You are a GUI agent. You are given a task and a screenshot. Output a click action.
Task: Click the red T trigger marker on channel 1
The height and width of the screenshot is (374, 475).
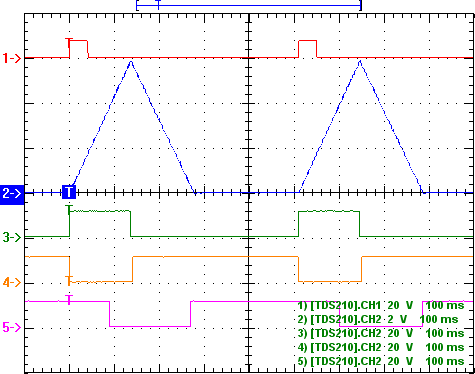coord(69,43)
